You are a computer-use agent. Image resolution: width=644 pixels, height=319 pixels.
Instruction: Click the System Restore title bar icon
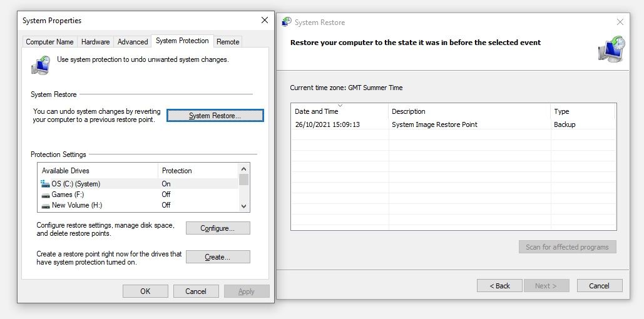pos(287,22)
